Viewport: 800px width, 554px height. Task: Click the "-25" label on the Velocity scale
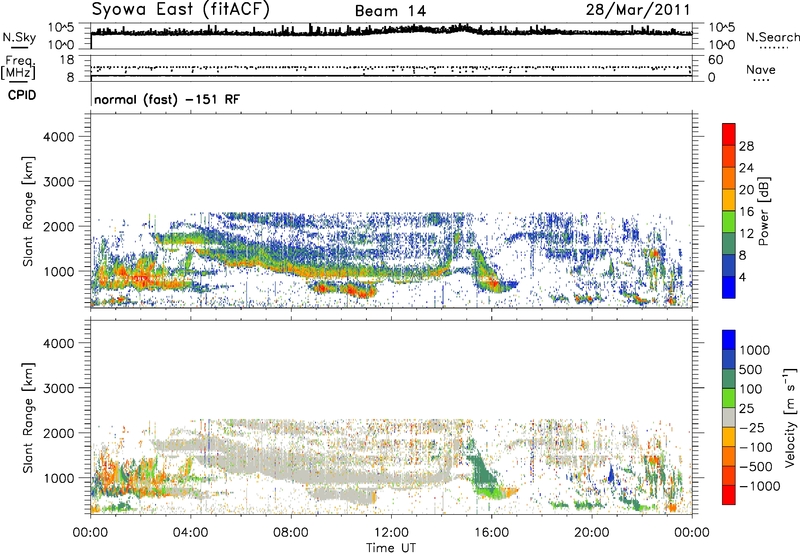[x=753, y=428]
